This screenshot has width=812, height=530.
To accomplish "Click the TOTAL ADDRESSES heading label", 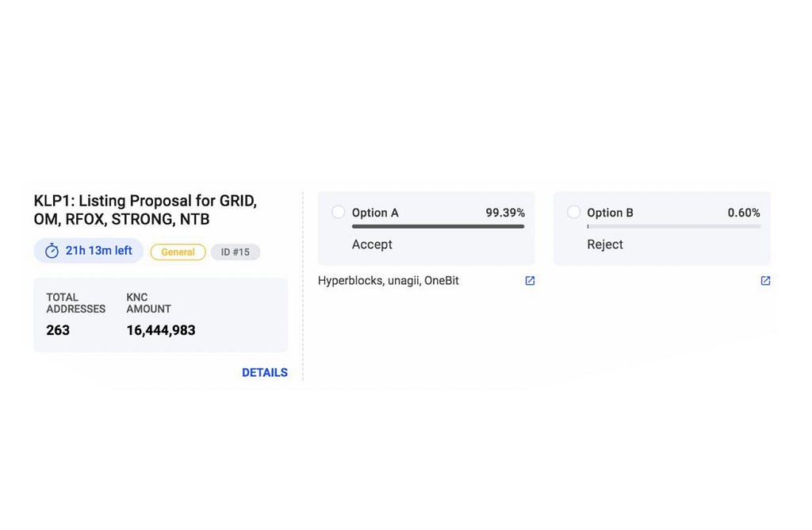I will click(x=75, y=303).
